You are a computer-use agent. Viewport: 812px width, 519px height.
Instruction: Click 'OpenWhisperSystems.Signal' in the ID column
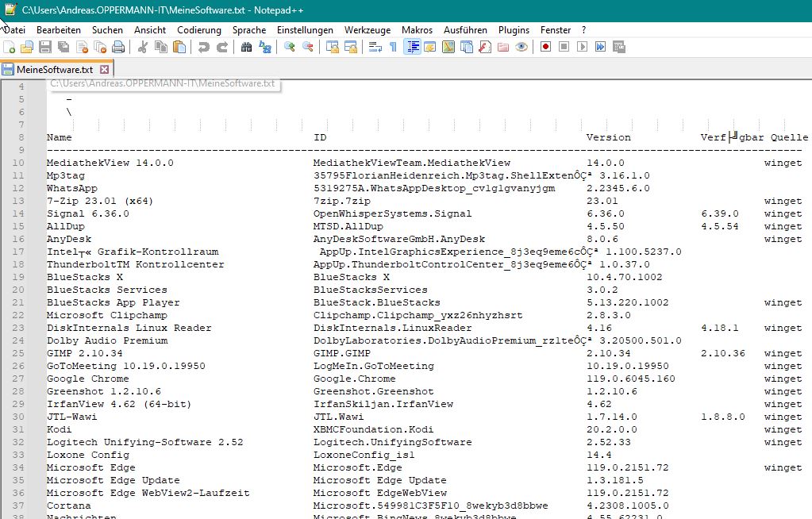point(393,213)
